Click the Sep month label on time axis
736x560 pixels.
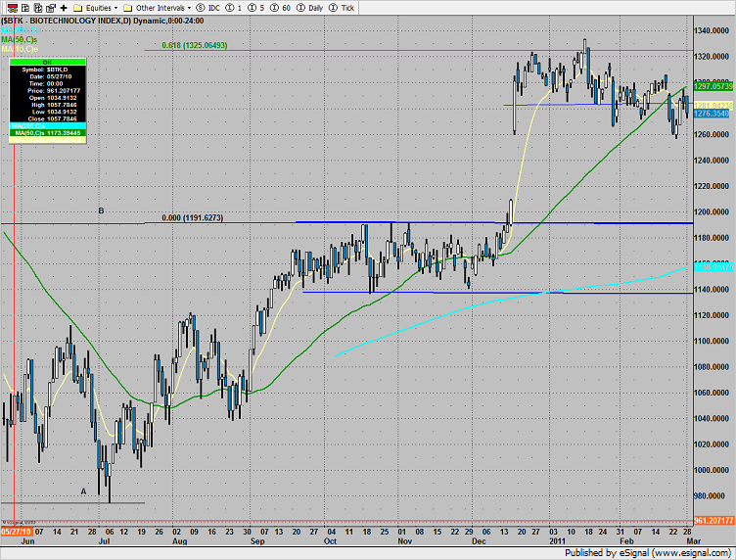pos(257,540)
